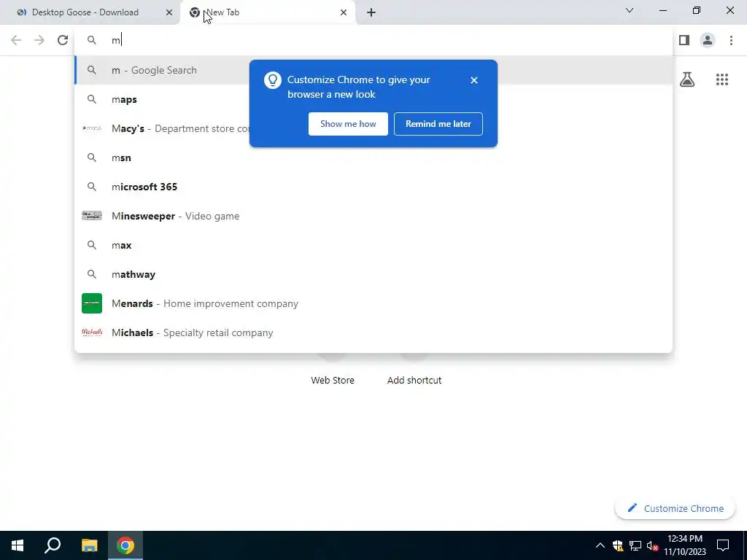Click the taskbar clock showing 12:34 PM

(x=685, y=545)
